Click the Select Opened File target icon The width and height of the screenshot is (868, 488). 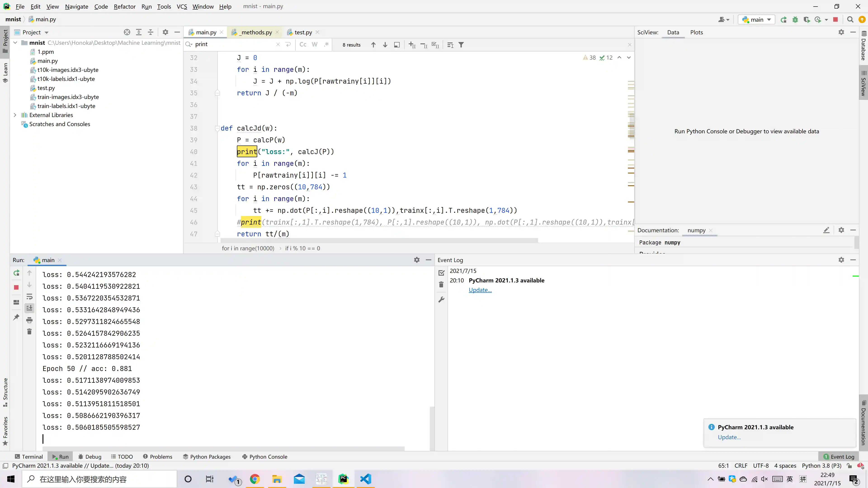[x=127, y=32]
